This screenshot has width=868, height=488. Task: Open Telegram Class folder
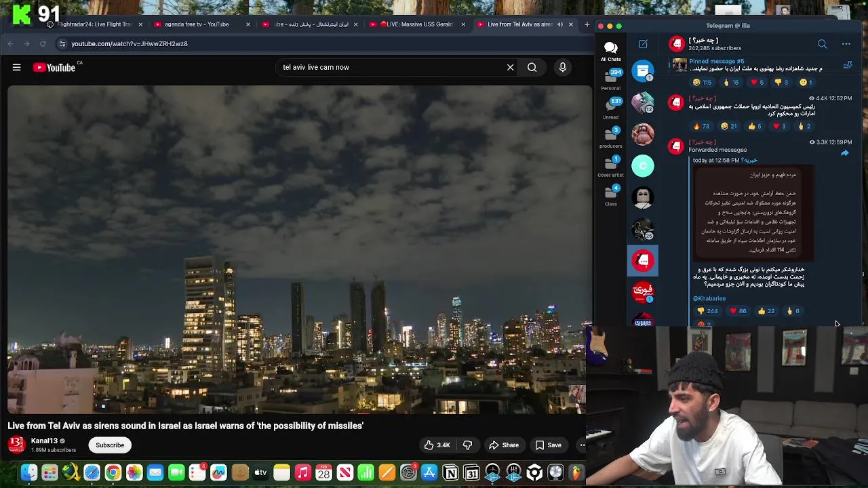coord(610,195)
